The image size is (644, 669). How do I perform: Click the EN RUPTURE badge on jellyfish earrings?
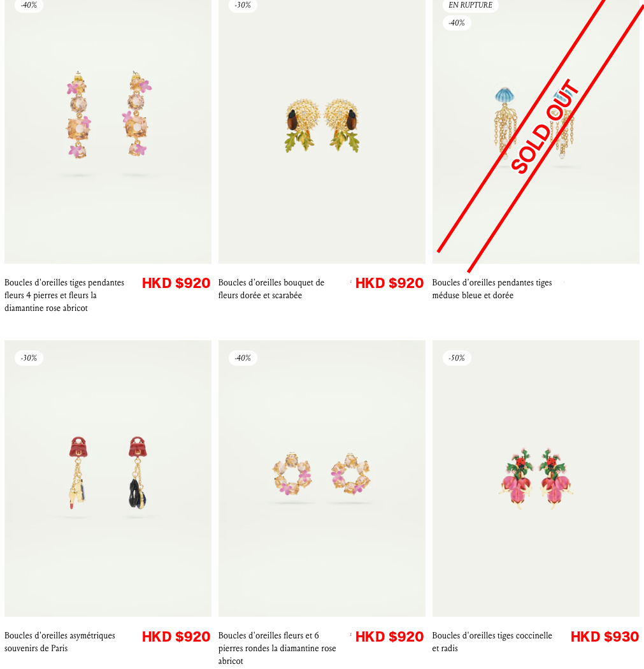tap(470, 5)
